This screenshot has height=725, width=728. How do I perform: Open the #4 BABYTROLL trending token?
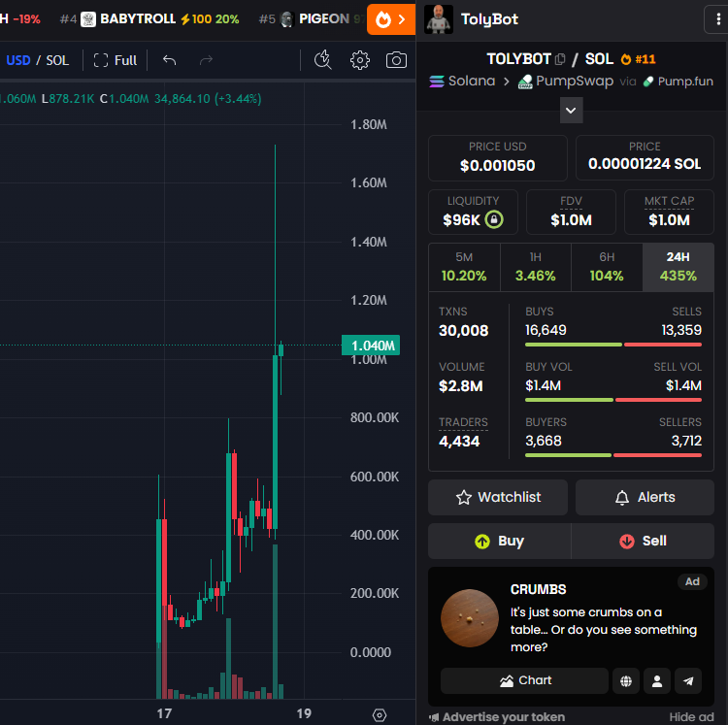point(149,19)
